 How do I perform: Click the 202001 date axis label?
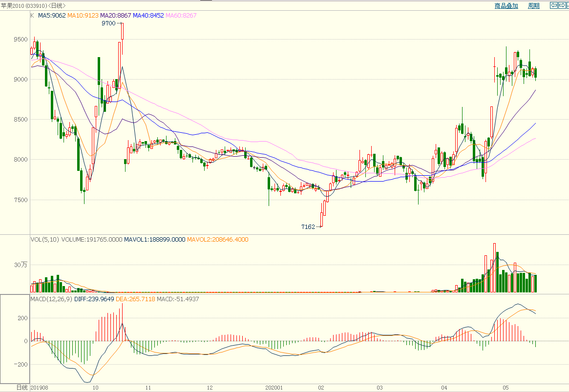(274, 388)
